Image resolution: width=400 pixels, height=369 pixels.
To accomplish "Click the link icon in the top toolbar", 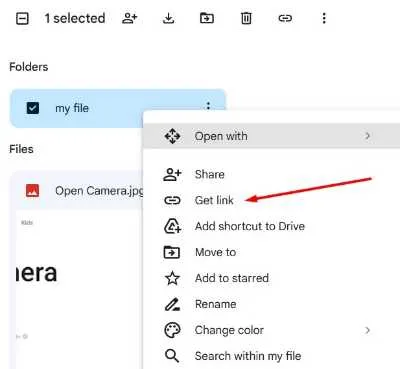I will pyautogui.click(x=285, y=18).
